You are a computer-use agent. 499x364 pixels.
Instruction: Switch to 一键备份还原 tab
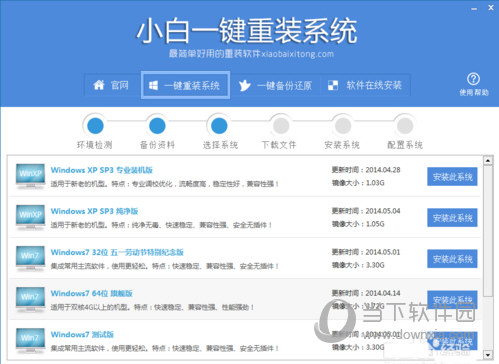point(275,85)
